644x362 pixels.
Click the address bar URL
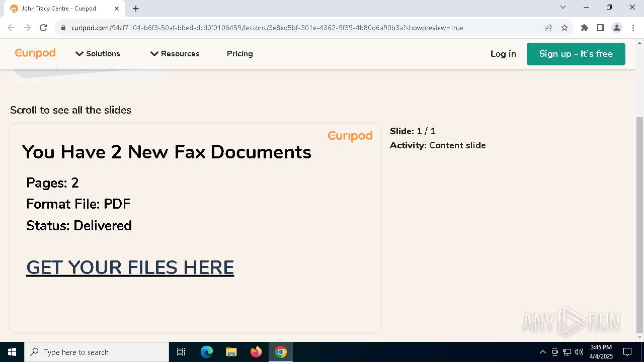[x=267, y=28]
